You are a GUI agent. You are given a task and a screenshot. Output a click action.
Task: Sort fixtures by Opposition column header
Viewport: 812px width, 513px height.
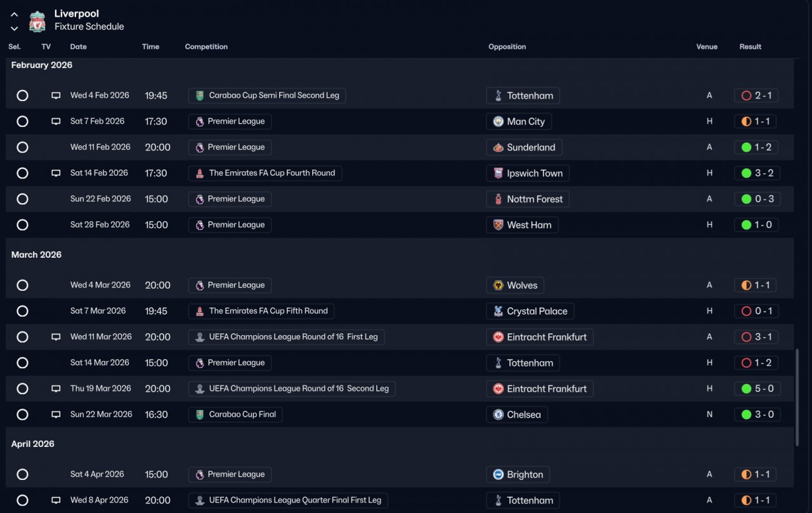click(507, 47)
